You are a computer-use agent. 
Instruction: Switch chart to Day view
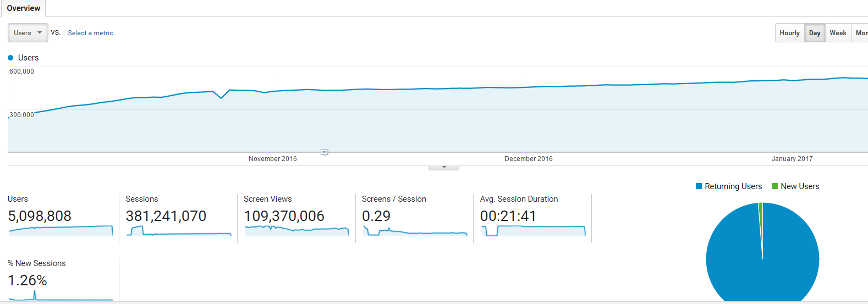pyautogui.click(x=815, y=33)
